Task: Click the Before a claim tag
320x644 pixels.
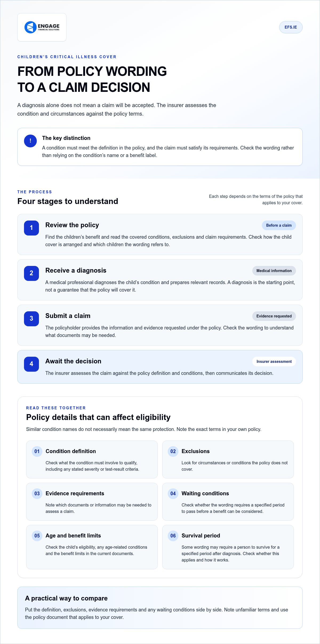Action: pyautogui.click(x=279, y=225)
